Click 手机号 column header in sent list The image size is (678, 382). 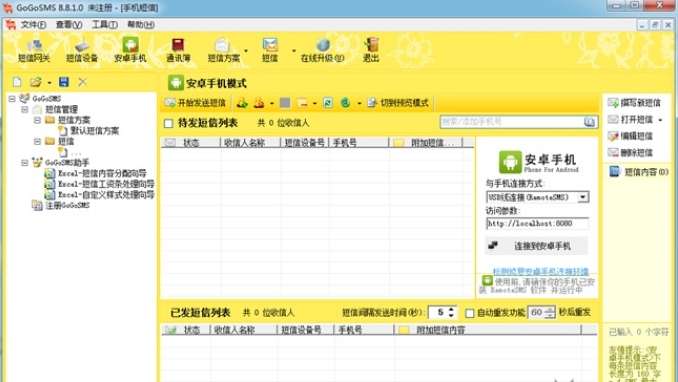tap(364, 330)
